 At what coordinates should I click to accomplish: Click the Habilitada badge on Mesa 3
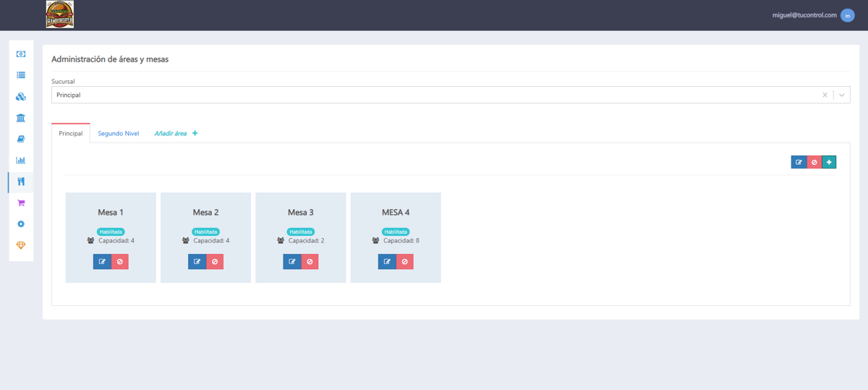[x=301, y=232]
